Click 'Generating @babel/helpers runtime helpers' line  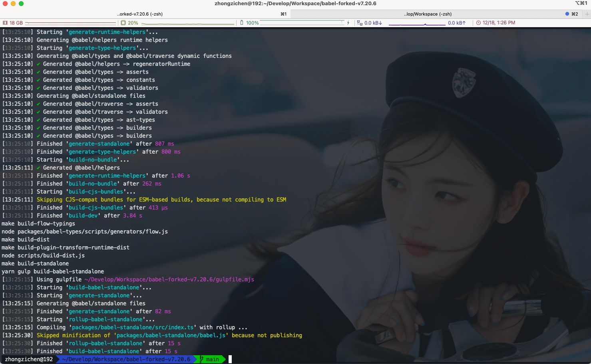tap(102, 40)
